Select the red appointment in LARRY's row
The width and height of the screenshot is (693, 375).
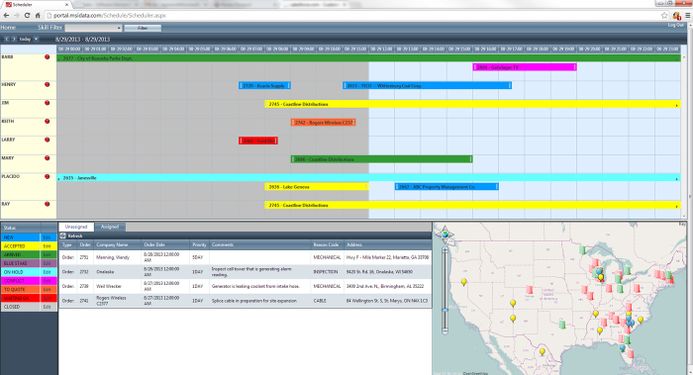pyautogui.click(x=258, y=141)
